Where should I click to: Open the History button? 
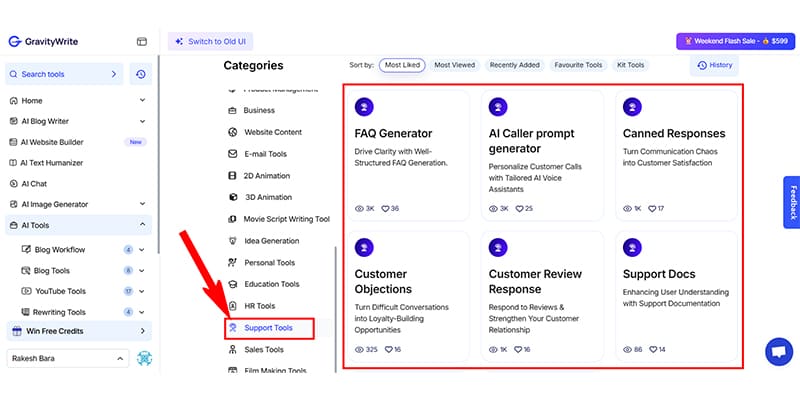point(714,65)
